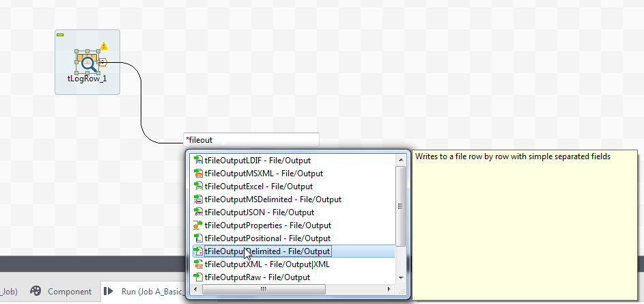Click the Component tab palette icon
Image resolution: width=644 pixels, height=304 pixels.
[x=36, y=291]
